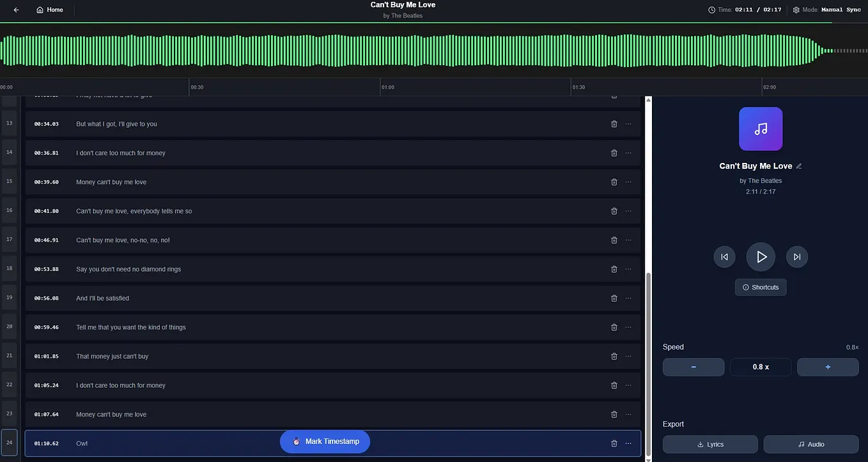Delete the "Owl" lyric line
This screenshot has height=462, width=868.
click(614, 443)
